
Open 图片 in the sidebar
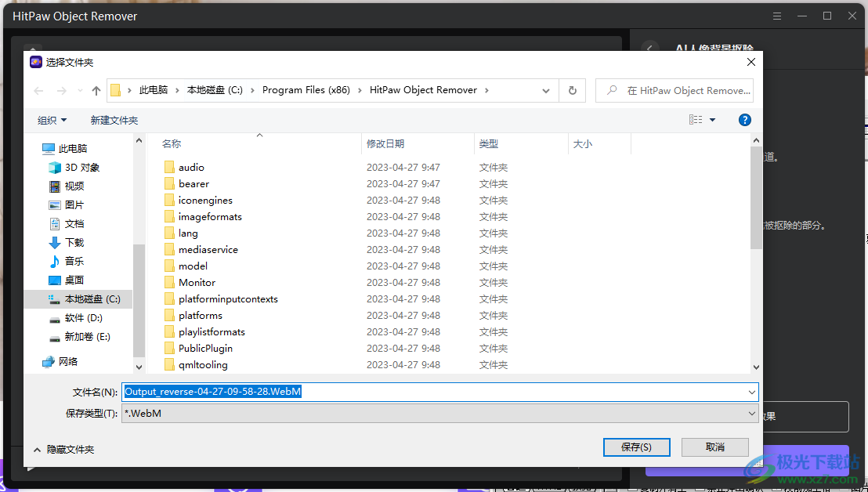coord(67,204)
